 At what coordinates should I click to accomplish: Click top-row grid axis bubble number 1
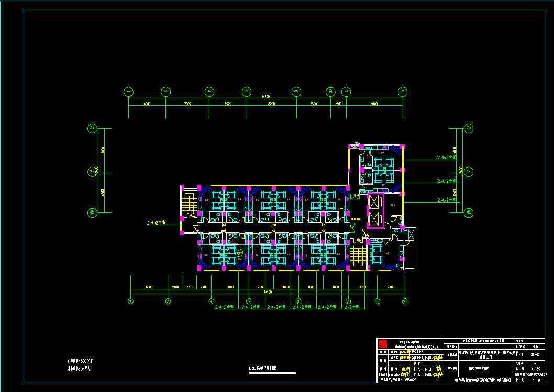(129, 92)
